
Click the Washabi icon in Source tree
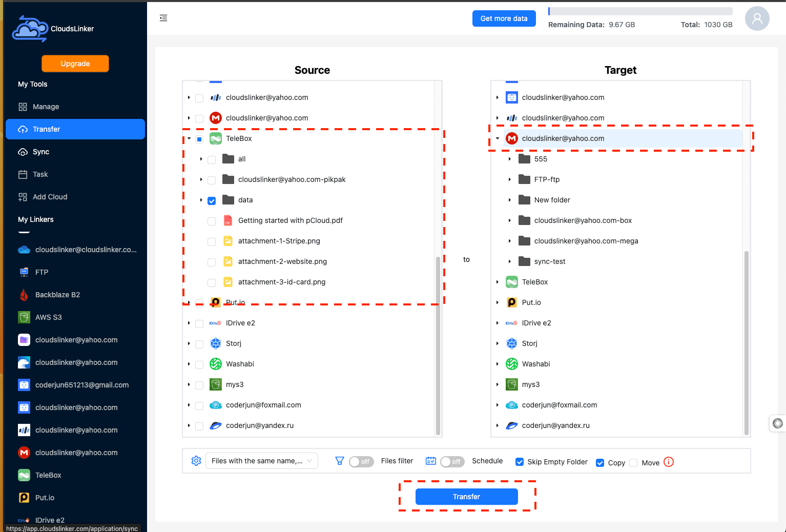[216, 364]
